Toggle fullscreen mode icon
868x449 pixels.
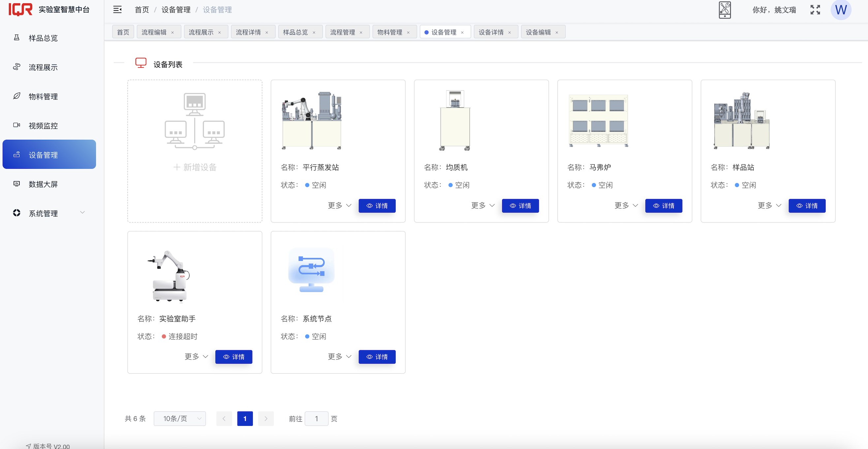[x=815, y=10]
